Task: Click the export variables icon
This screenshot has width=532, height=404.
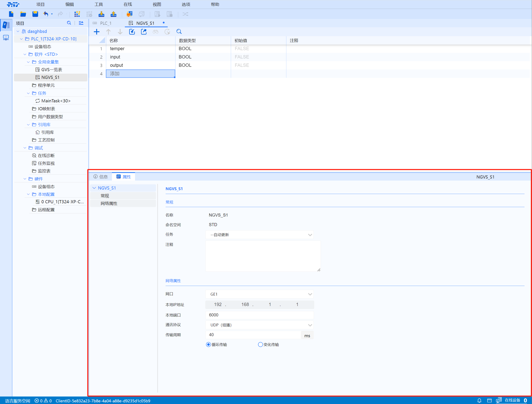Action: tap(144, 31)
